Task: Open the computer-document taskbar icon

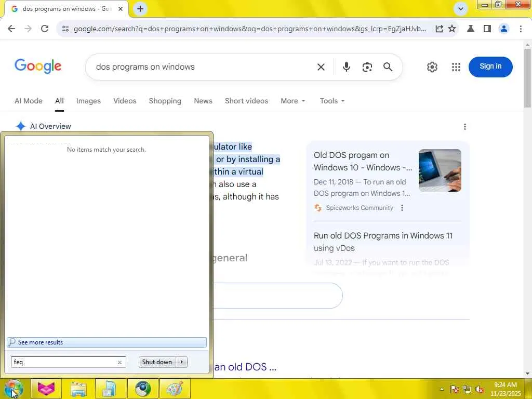Action: (110, 389)
